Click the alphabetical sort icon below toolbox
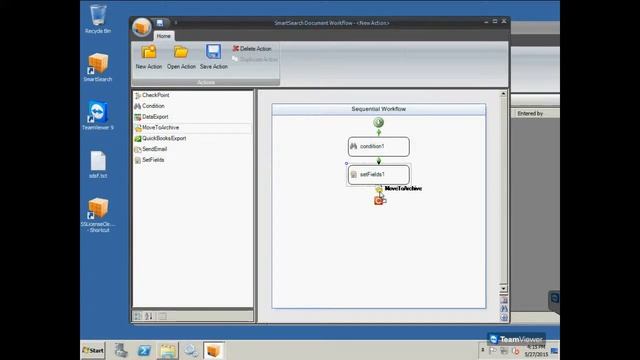640x360 pixels. point(149,316)
